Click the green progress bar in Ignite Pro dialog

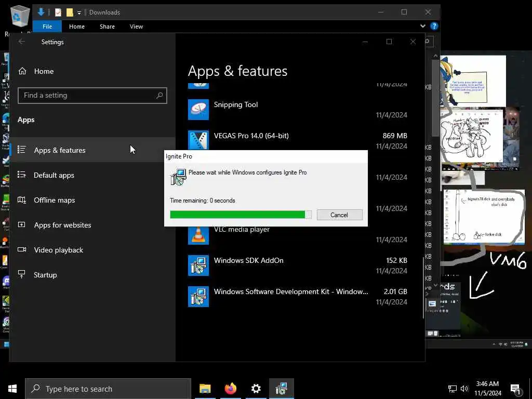pos(241,215)
